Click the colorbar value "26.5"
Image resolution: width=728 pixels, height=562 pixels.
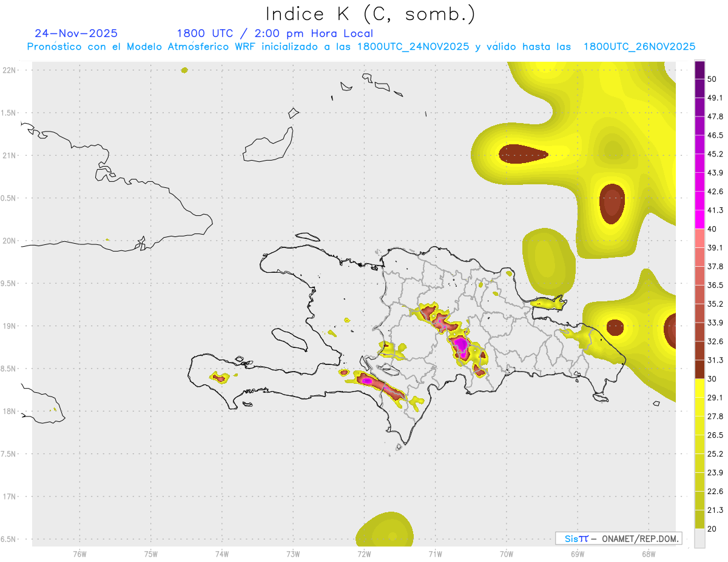click(x=715, y=435)
